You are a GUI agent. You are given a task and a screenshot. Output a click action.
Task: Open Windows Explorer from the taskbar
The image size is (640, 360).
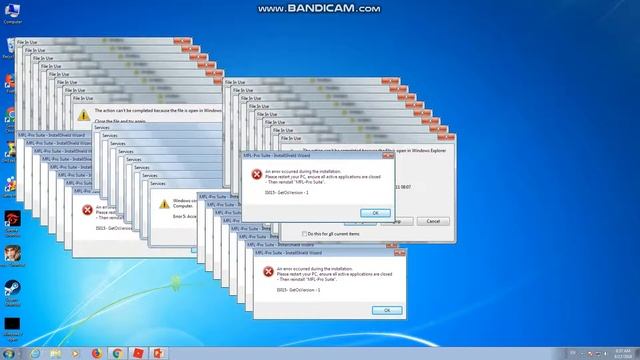[56, 353]
